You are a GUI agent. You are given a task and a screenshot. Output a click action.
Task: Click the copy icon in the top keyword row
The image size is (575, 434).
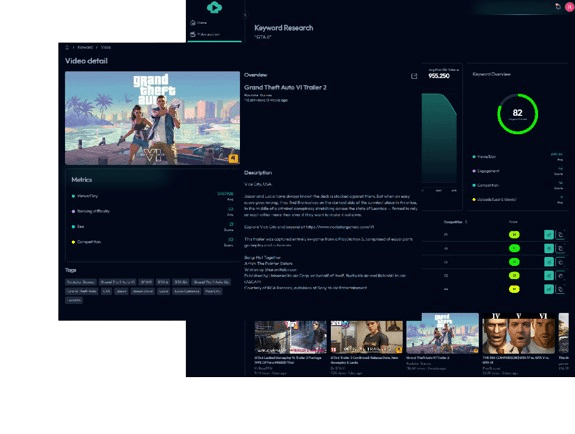click(560, 235)
